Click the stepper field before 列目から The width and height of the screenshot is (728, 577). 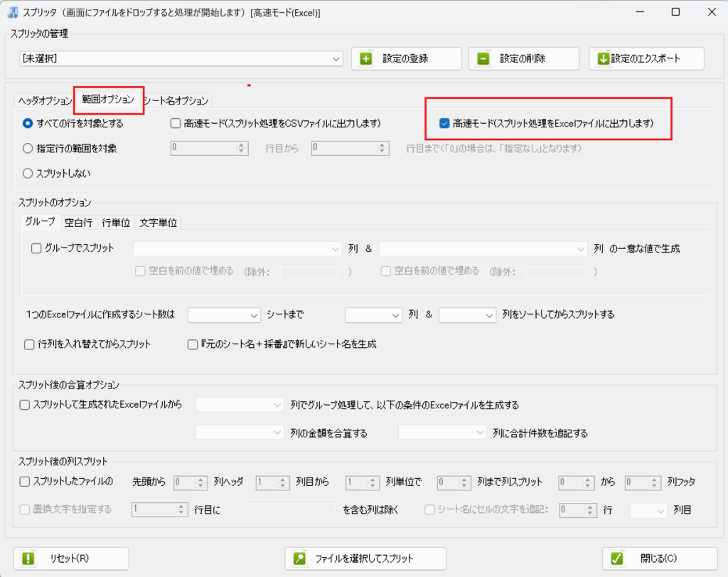[x=272, y=482]
